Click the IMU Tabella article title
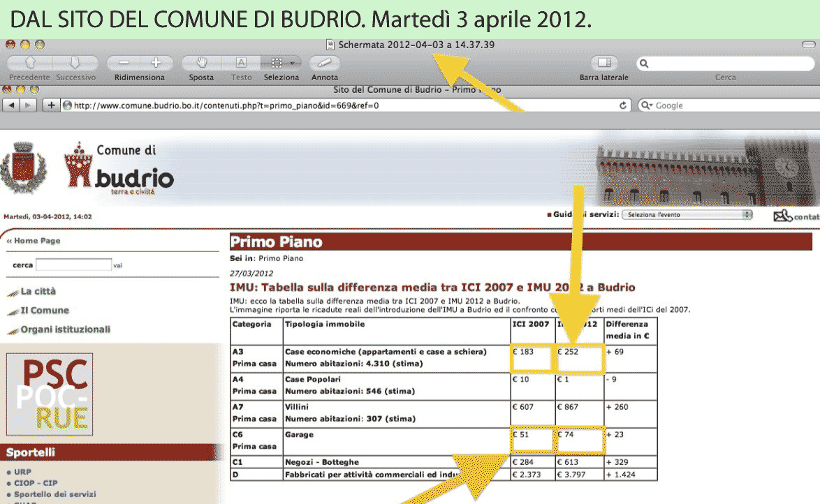The height and width of the screenshot is (504, 820). click(432, 287)
